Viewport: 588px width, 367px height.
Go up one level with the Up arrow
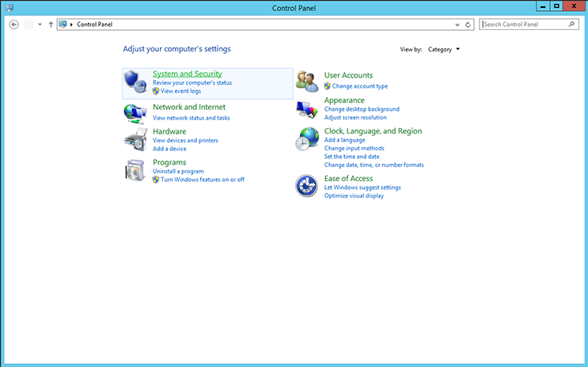[x=51, y=25]
